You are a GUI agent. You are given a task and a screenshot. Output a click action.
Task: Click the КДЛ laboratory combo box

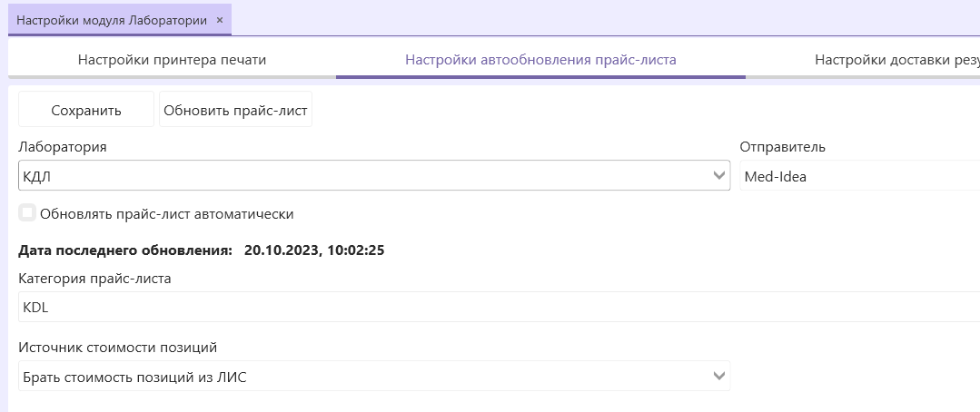[x=363, y=176]
